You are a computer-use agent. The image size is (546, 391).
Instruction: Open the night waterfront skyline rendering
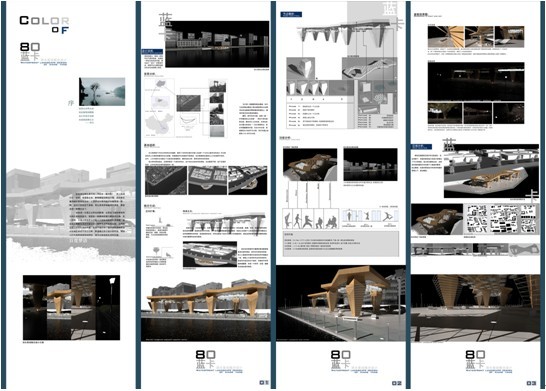(217, 44)
